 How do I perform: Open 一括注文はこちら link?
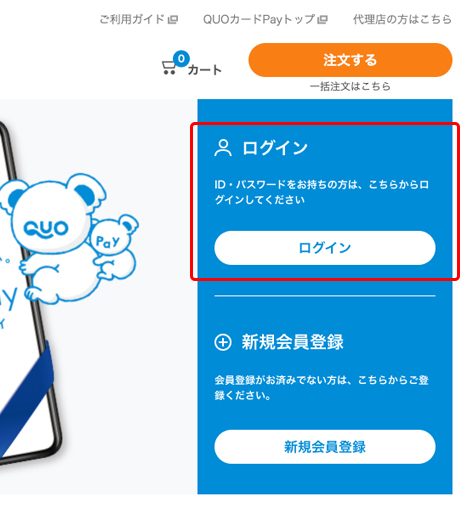[x=350, y=87]
